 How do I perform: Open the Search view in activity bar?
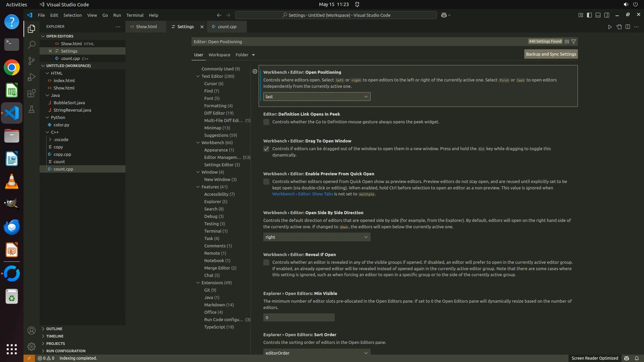pos(32,45)
